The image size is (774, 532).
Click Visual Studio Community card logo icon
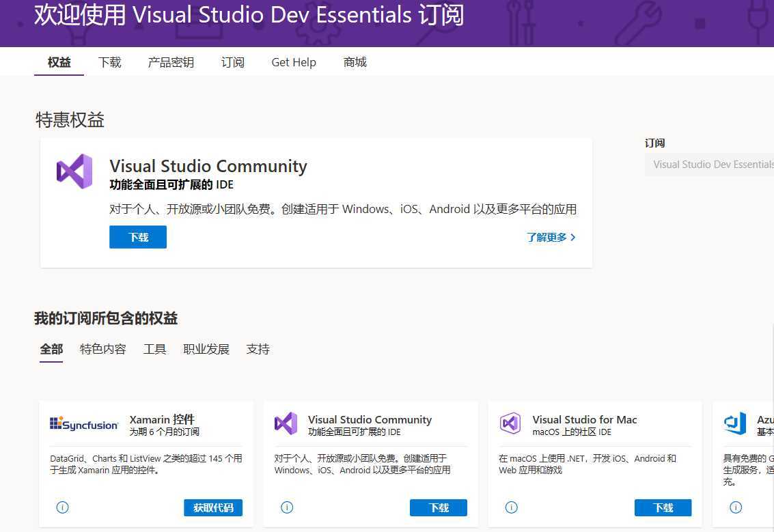tap(286, 424)
